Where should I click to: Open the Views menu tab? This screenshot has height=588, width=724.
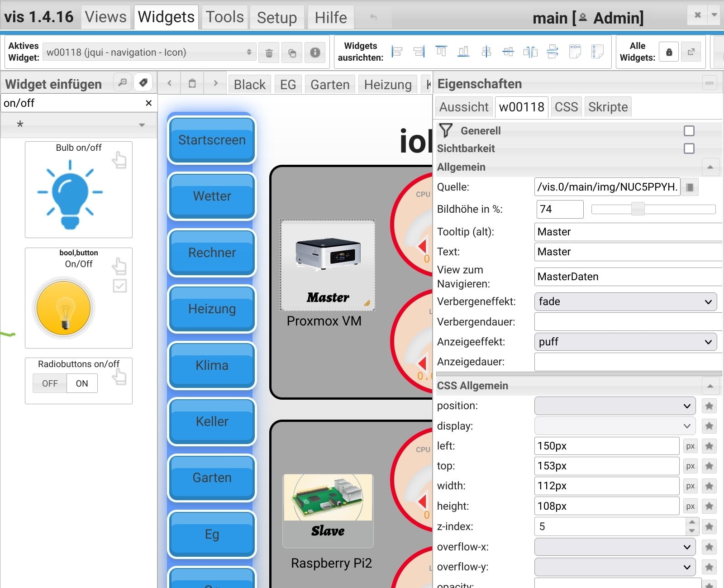pos(106,17)
